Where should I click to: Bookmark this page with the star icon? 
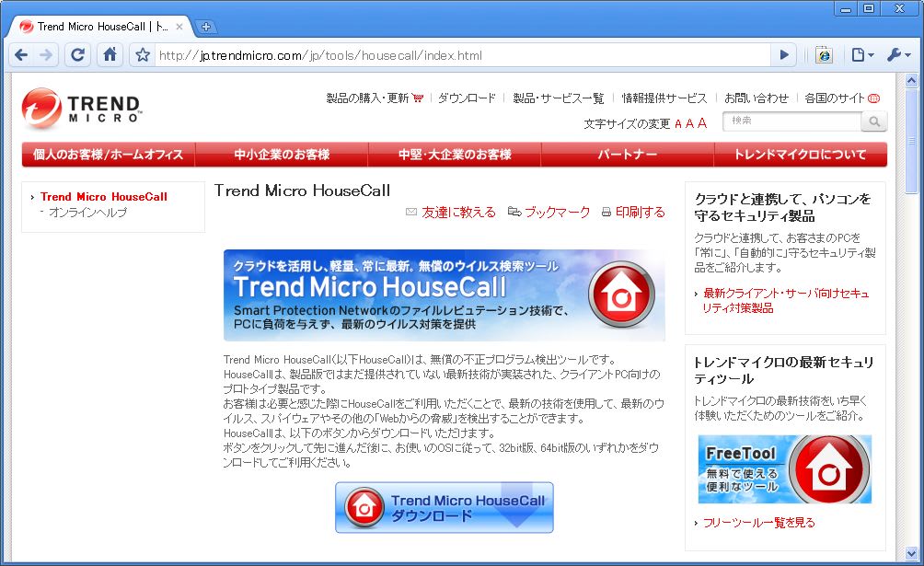[x=142, y=55]
